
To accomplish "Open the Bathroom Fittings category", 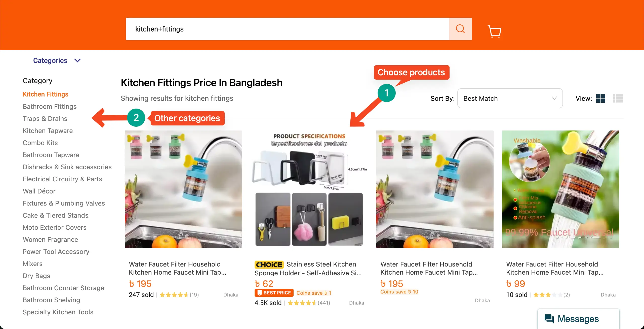I will [50, 106].
